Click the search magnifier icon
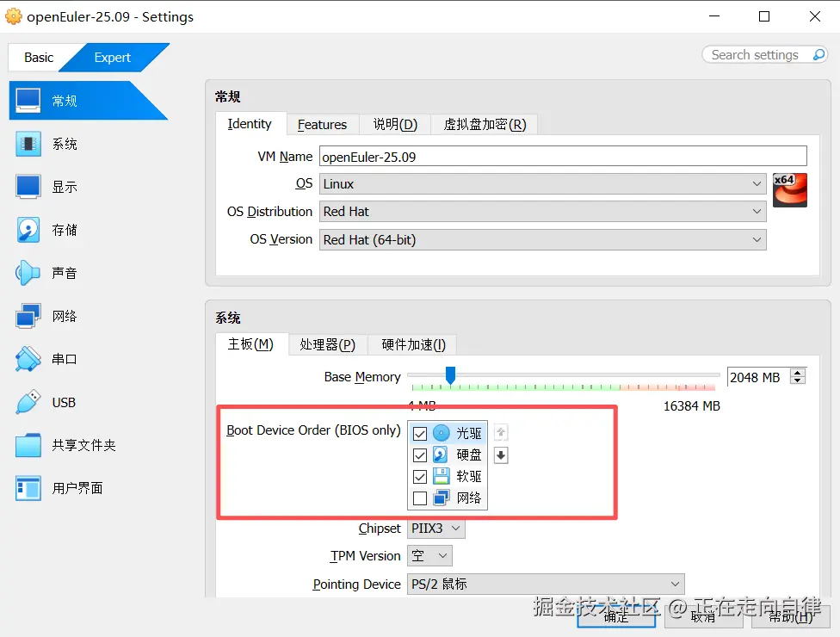Screen dimensions: 840x637 click(x=818, y=54)
